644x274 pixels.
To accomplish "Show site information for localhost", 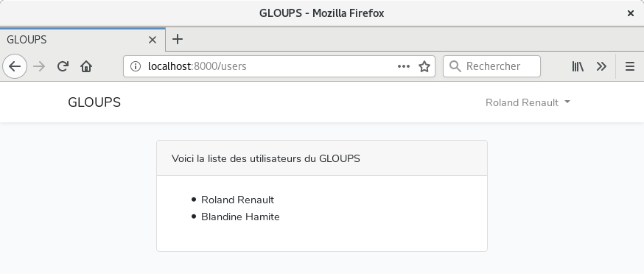I will 135,66.
